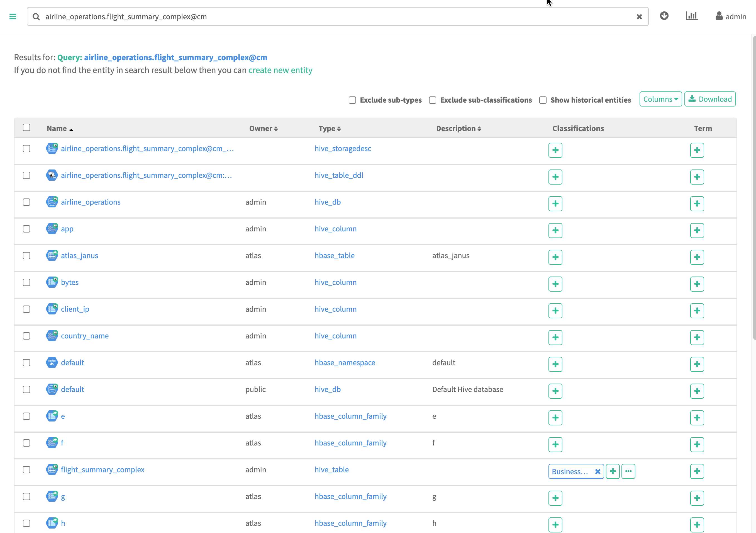Open the downloads circle-arrow icon
The height and width of the screenshot is (533, 756).
pyautogui.click(x=664, y=16)
